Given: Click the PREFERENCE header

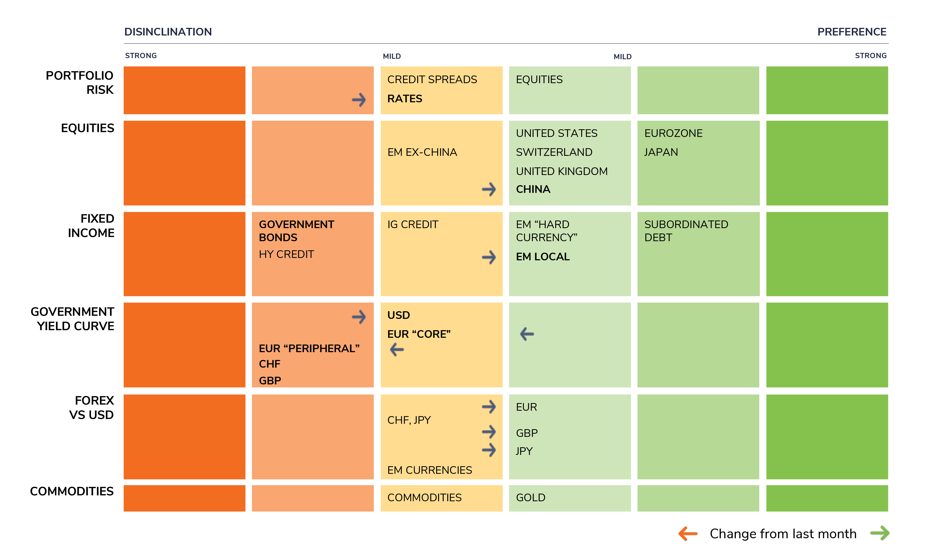Looking at the screenshot, I should point(851,32).
